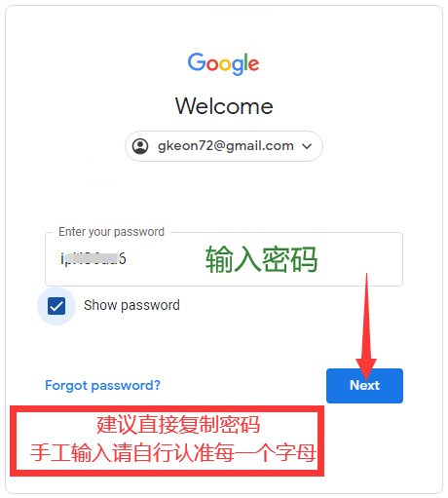The image size is (448, 498).
Task: Click the digit 6 ending the password
Action: tap(123, 259)
